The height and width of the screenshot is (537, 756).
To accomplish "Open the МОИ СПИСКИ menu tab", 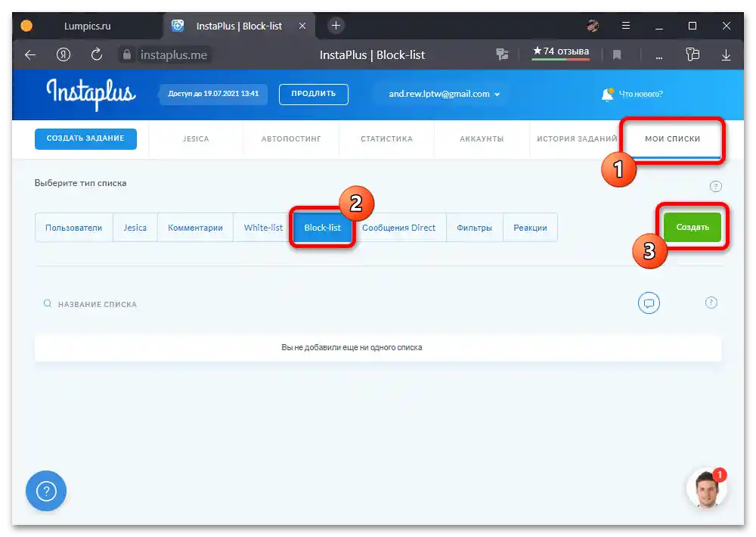I will coord(673,139).
